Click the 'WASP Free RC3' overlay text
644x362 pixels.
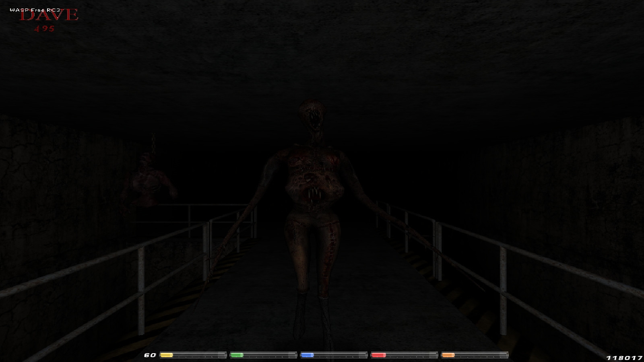tap(35, 10)
